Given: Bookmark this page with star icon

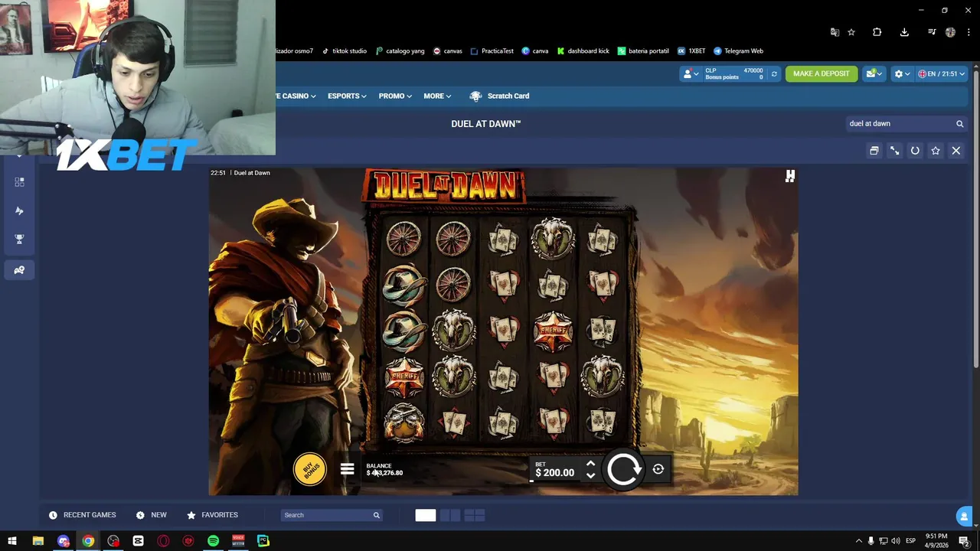Looking at the screenshot, I should (x=851, y=32).
